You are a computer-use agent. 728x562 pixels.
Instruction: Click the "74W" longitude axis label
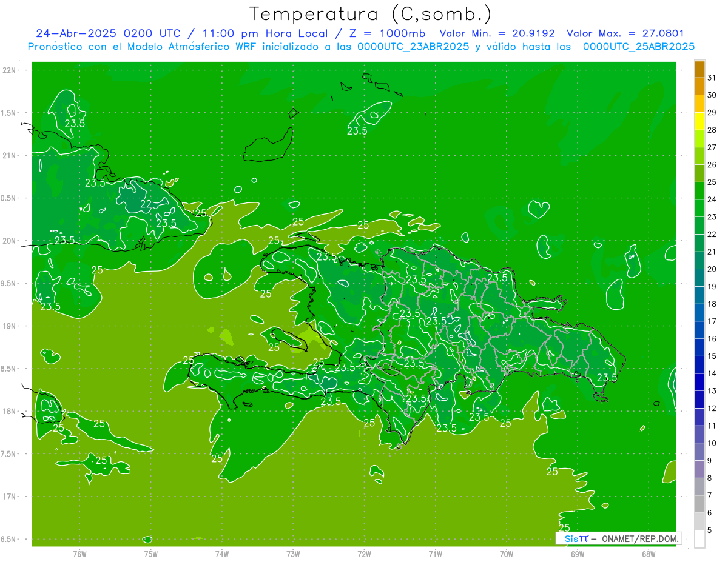[222, 554]
